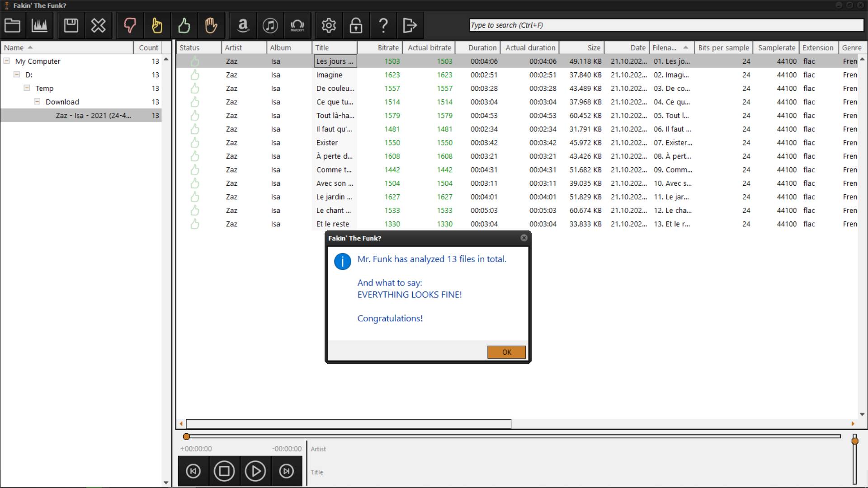Click size value 60.674 KB

click(x=585, y=210)
